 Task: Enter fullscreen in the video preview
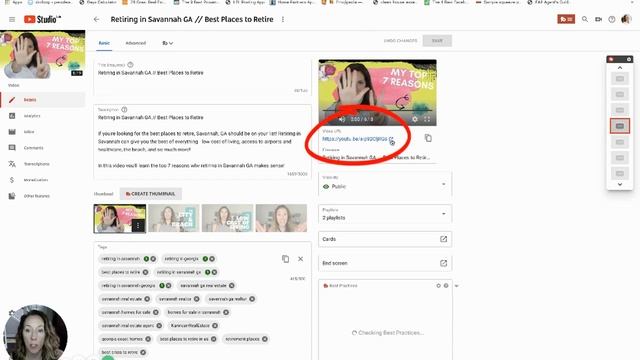click(x=427, y=119)
